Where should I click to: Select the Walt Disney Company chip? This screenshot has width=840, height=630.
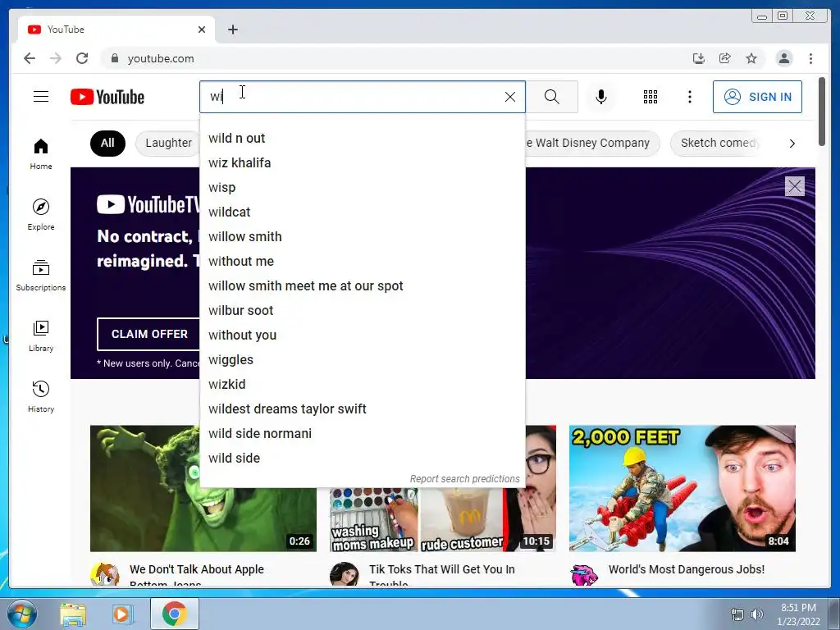[x=592, y=143]
